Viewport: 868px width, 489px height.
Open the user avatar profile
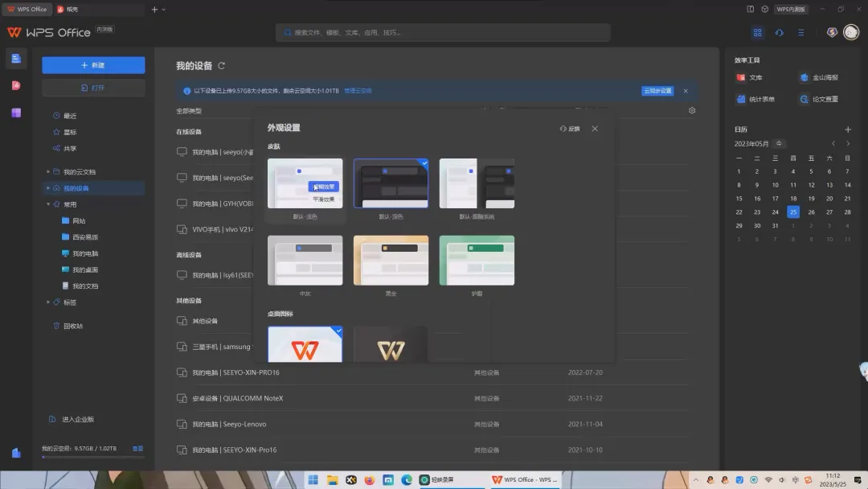[851, 32]
